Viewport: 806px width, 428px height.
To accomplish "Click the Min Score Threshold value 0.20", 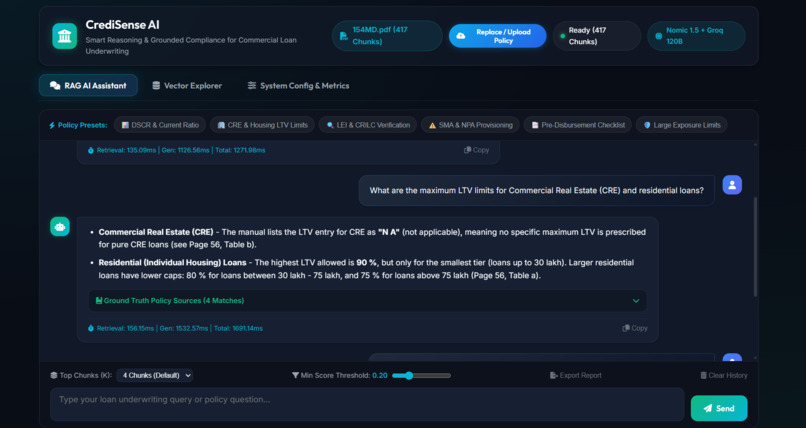I will [x=380, y=376].
